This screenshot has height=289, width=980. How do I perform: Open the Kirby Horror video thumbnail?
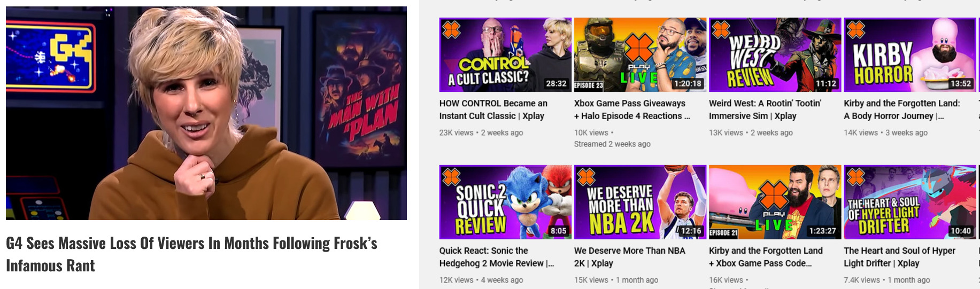pyautogui.click(x=910, y=55)
